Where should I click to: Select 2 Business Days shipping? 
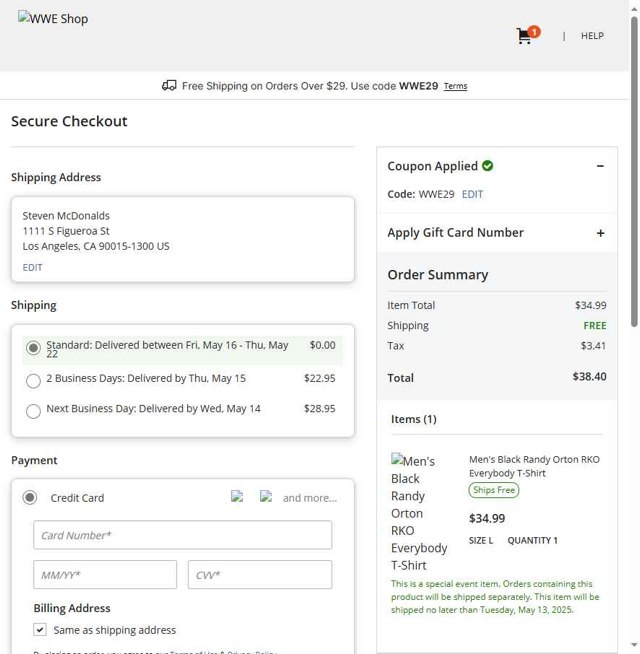pos(33,380)
